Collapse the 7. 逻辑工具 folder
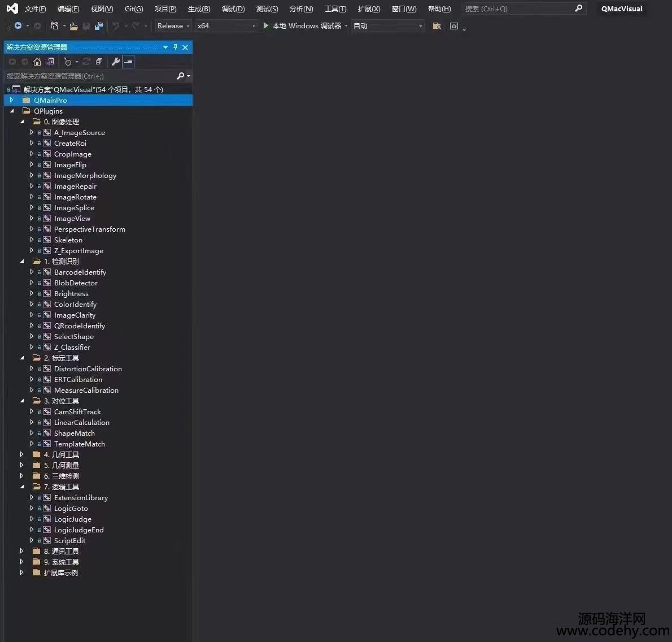Screen dimensions: 672x642 tap(22, 487)
